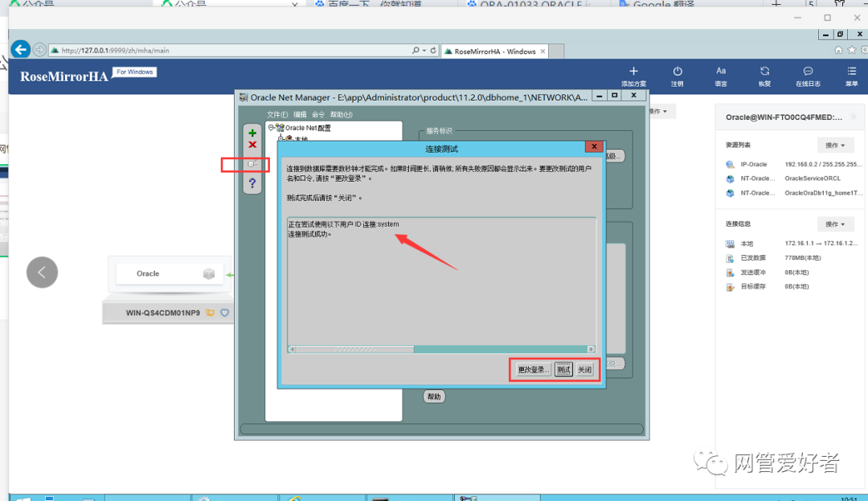
Task: Click the 注销 power icon
Action: click(x=678, y=71)
